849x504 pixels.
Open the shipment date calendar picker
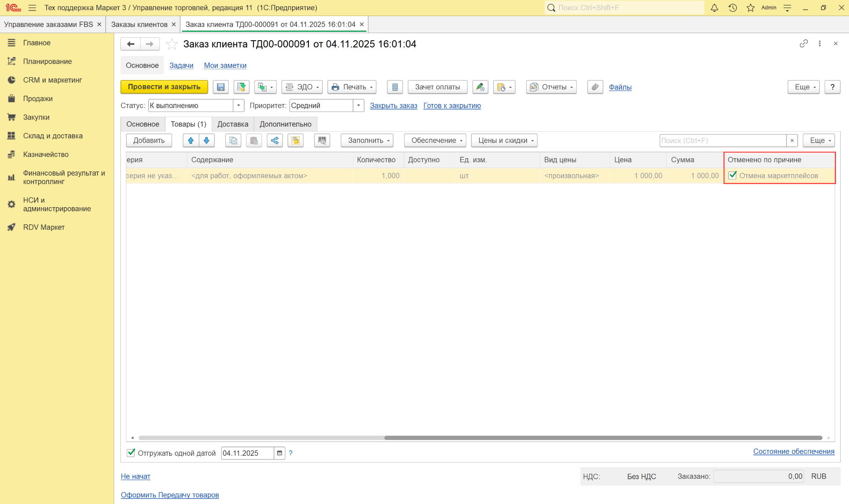[280, 453]
